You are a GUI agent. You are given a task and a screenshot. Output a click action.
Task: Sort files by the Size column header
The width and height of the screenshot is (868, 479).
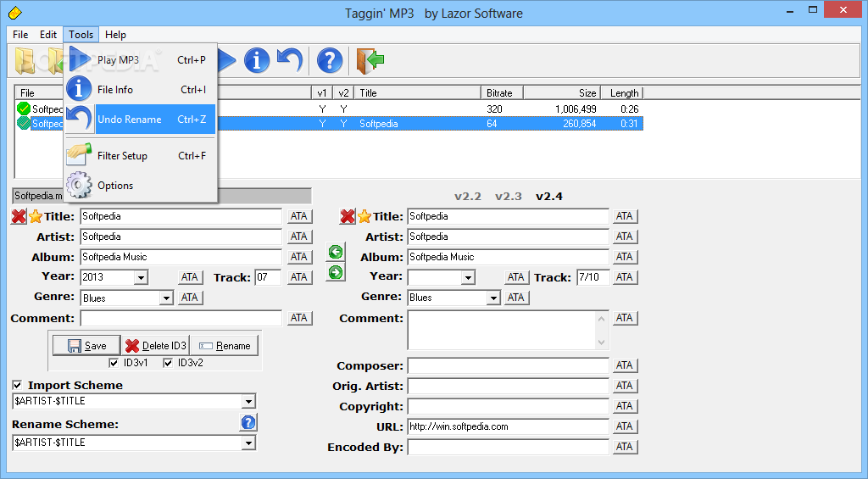pos(563,93)
